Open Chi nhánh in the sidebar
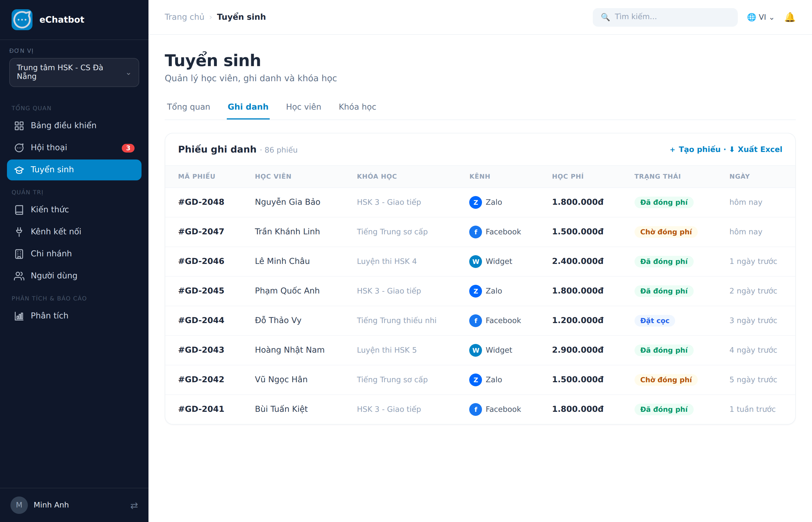The image size is (812, 522). coord(74,254)
